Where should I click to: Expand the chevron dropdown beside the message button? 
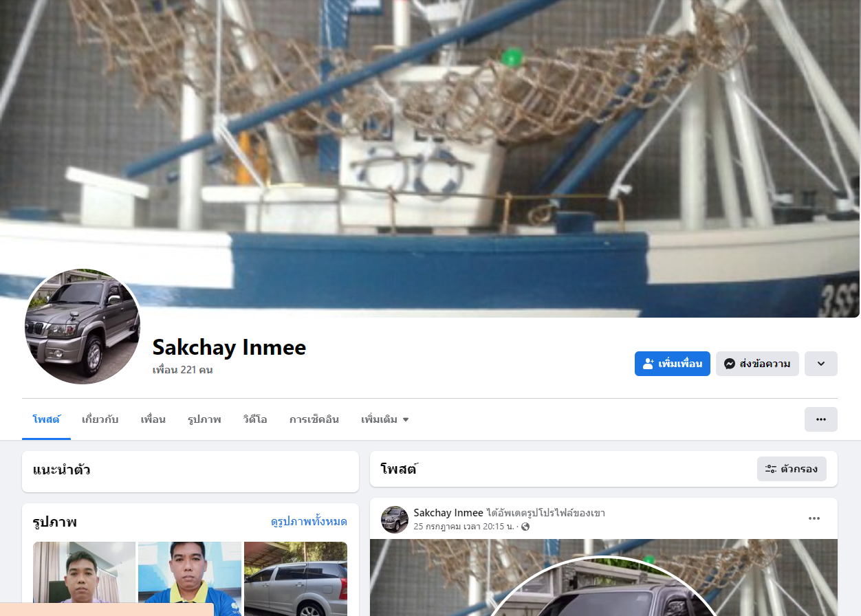click(x=821, y=364)
